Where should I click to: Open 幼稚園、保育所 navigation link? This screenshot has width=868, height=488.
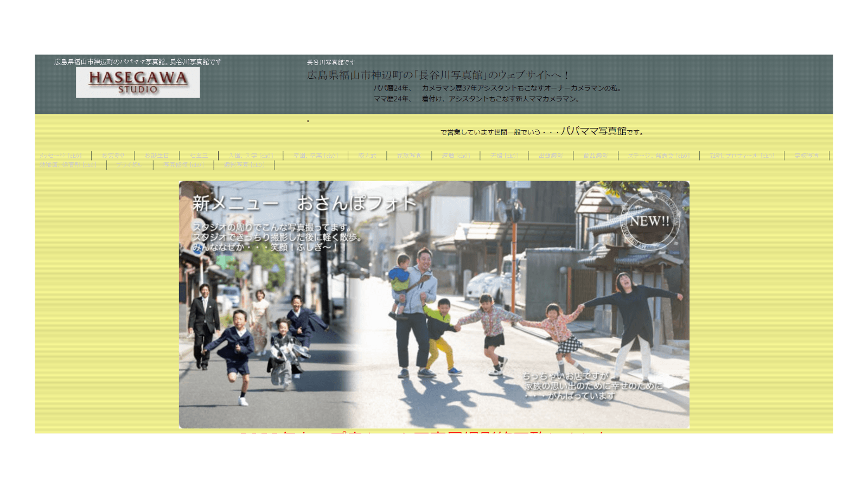coord(68,165)
